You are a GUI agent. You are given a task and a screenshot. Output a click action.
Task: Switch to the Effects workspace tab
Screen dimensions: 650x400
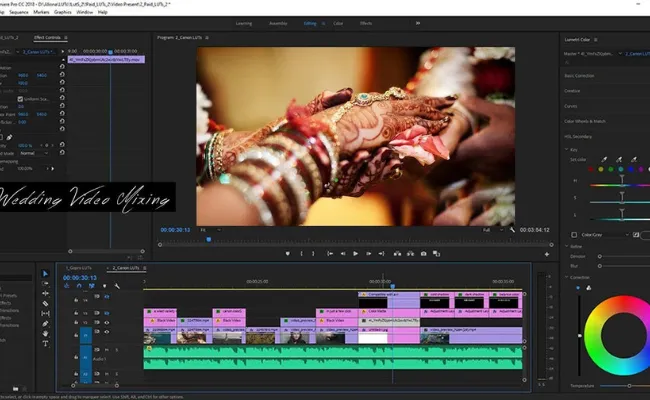(x=366, y=23)
